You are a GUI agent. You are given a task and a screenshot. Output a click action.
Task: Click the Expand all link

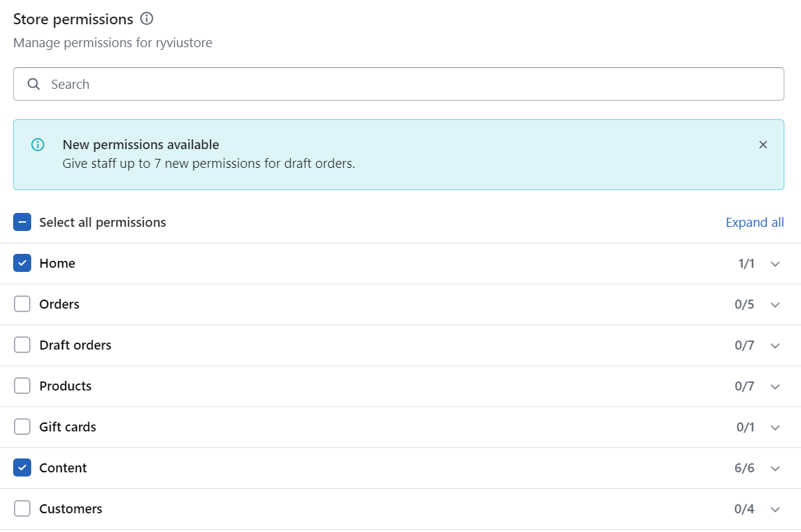pyautogui.click(x=755, y=223)
